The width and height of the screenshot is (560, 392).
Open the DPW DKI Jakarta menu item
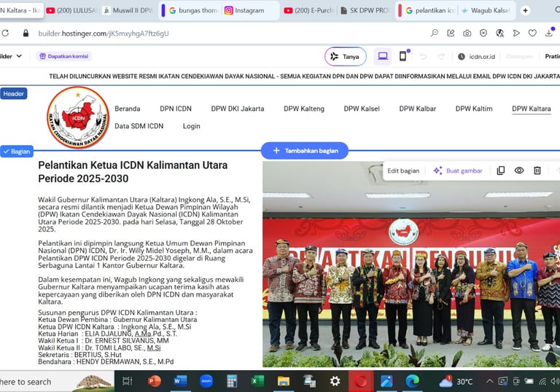pyautogui.click(x=238, y=109)
